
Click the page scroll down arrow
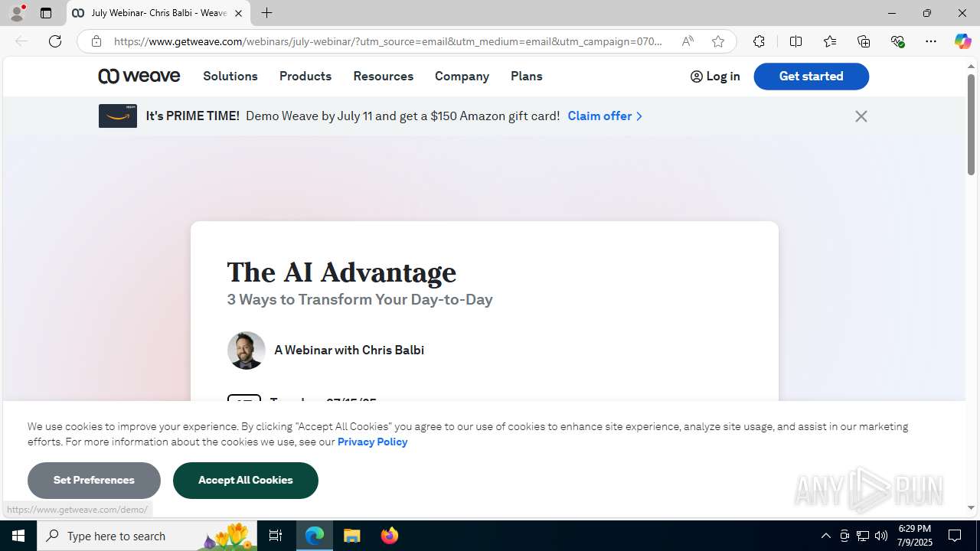click(971, 508)
